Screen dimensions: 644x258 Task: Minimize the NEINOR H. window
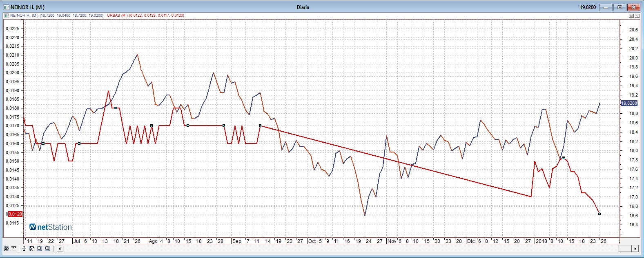click(x=606, y=7)
